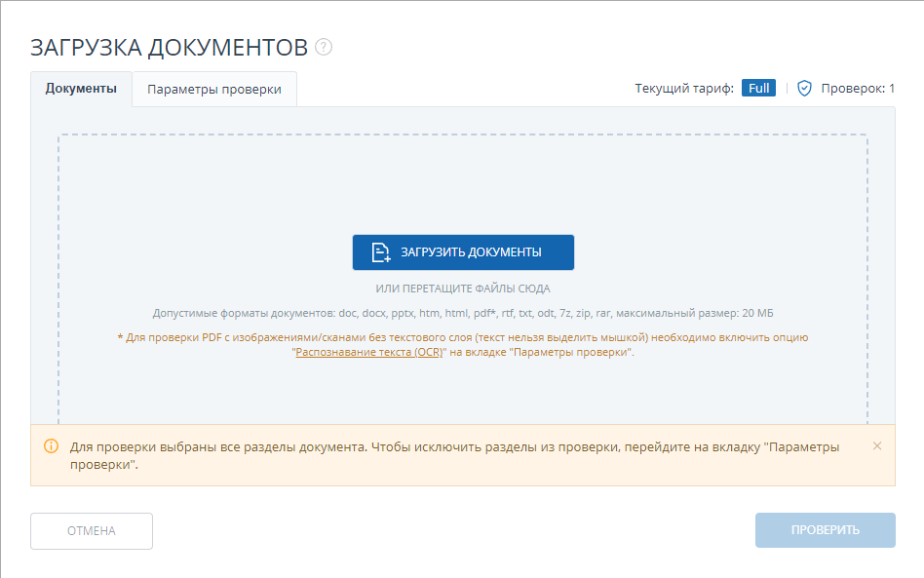Open the Параметры проверки tab
Screen dimensions: 924x578
[x=214, y=90]
